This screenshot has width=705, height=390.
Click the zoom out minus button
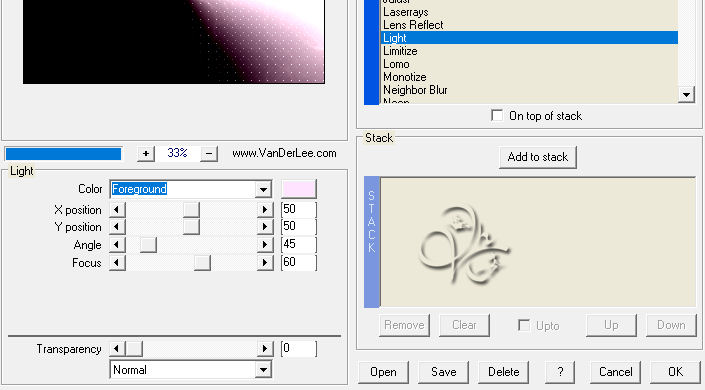coord(209,154)
